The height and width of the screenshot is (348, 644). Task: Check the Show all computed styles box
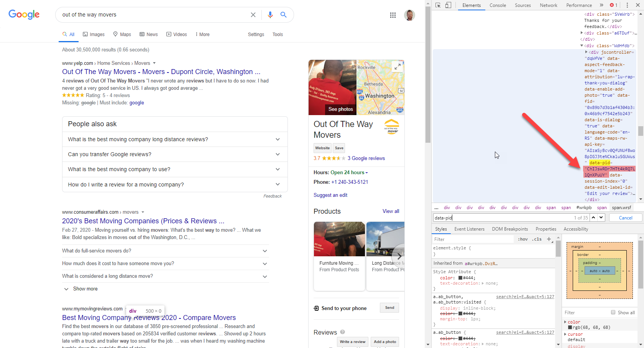tap(613, 312)
